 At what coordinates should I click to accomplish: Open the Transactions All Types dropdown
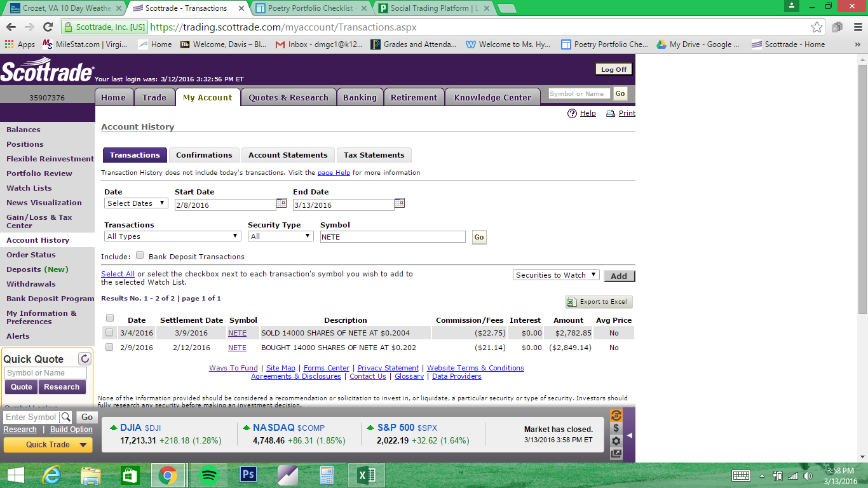(173, 236)
